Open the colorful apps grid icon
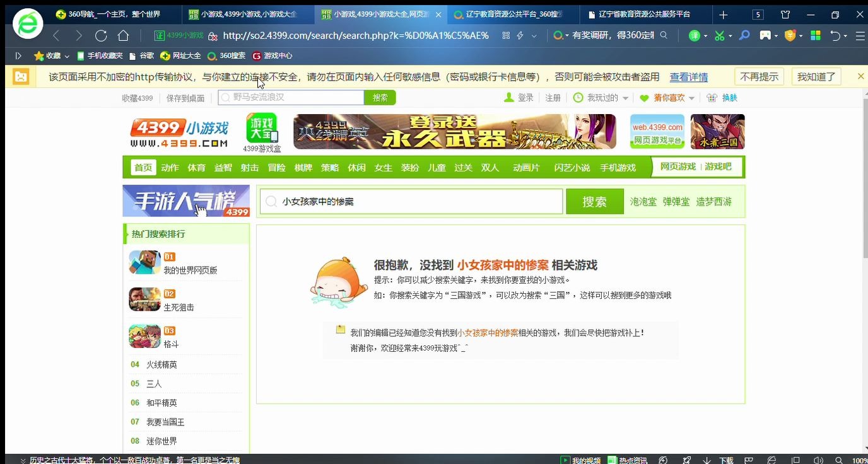Viewport: 868px width, 464px height. [x=816, y=36]
